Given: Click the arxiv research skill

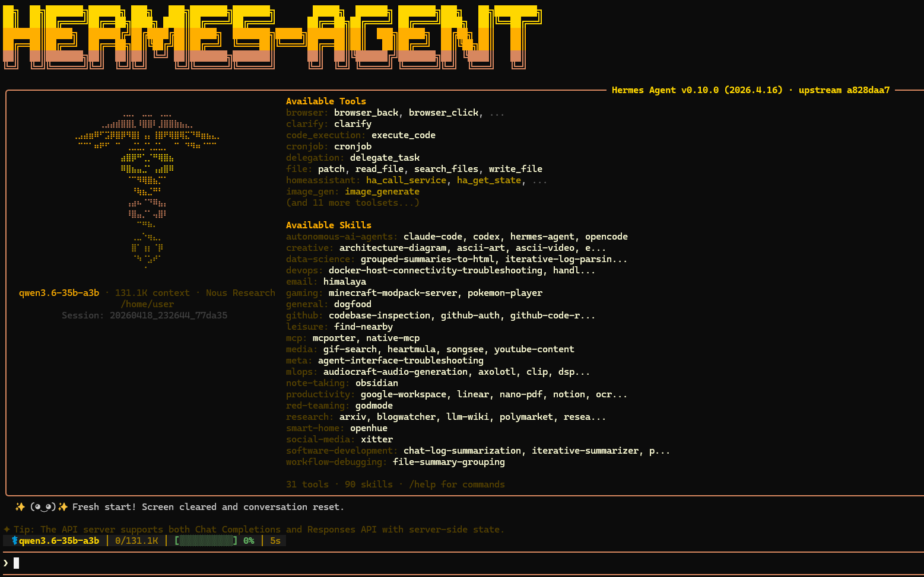Looking at the screenshot, I should (353, 417).
